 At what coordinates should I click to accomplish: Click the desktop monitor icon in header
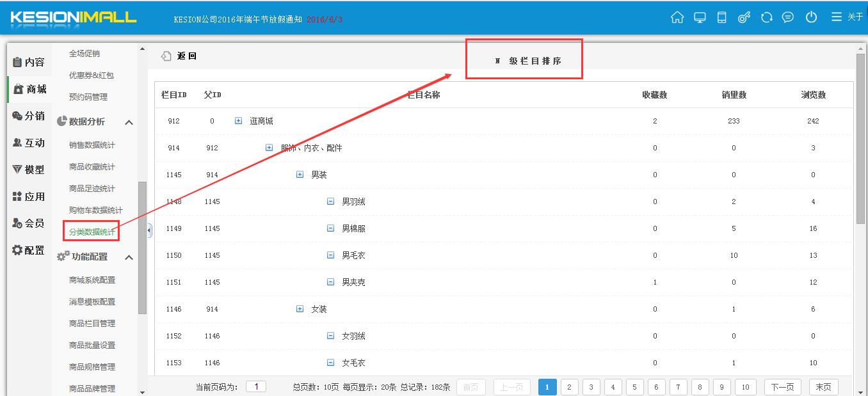(x=700, y=17)
